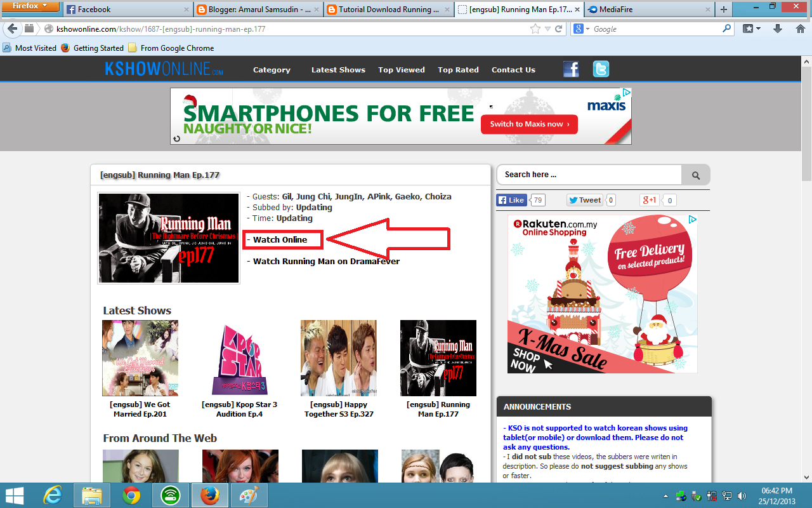Switch to Blogger: Amarul Samsudin tab
Viewport: 812px width, 508px height.
click(258, 10)
